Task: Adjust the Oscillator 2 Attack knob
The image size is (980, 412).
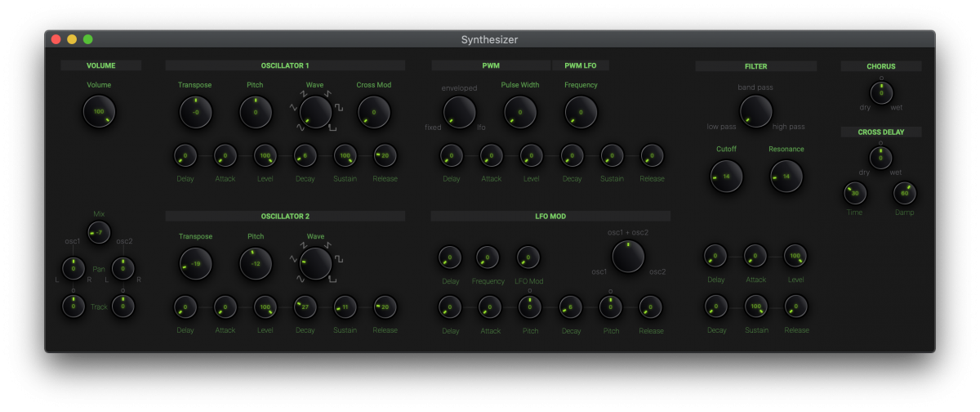Action: (225, 307)
